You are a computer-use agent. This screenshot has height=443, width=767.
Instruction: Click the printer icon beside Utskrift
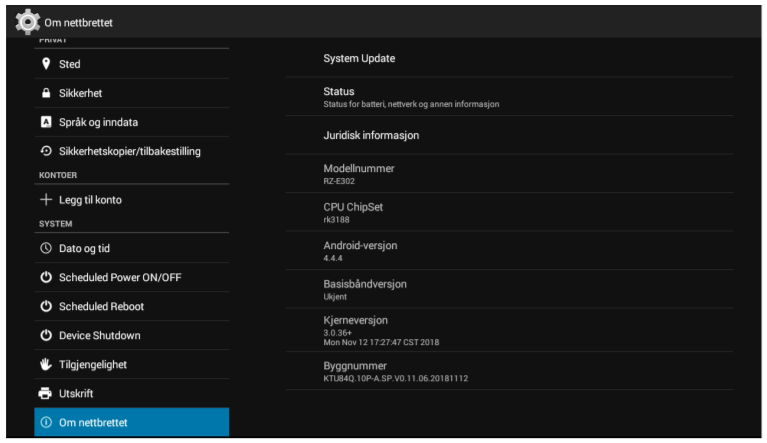(x=46, y=394)
